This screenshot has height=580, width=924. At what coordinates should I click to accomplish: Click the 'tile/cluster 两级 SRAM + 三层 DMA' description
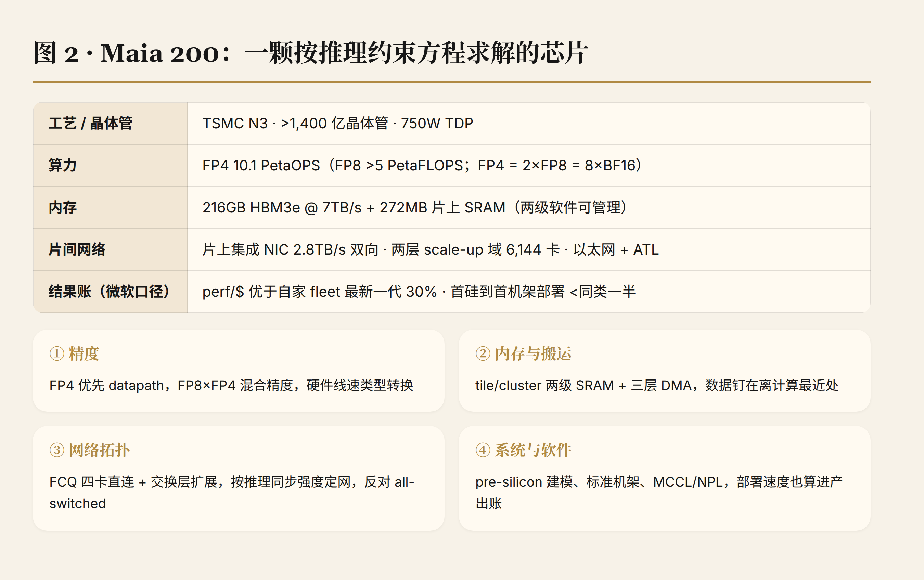click(x=657, y=385)
